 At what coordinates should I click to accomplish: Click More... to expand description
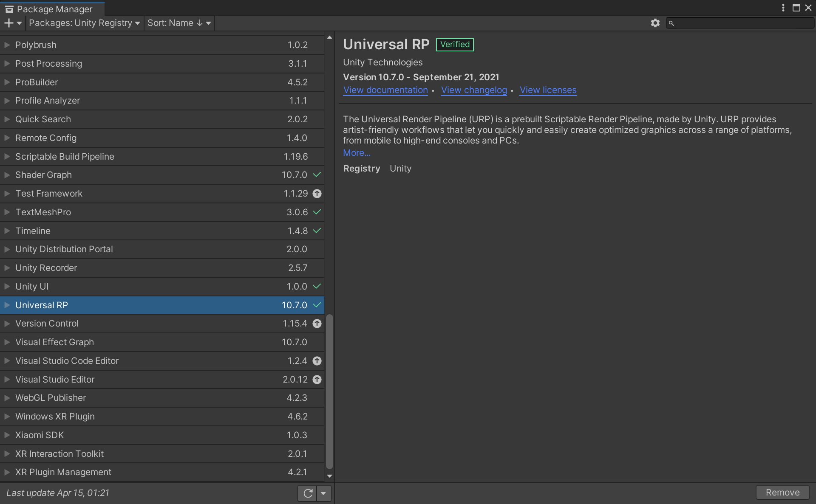point(357,153)
